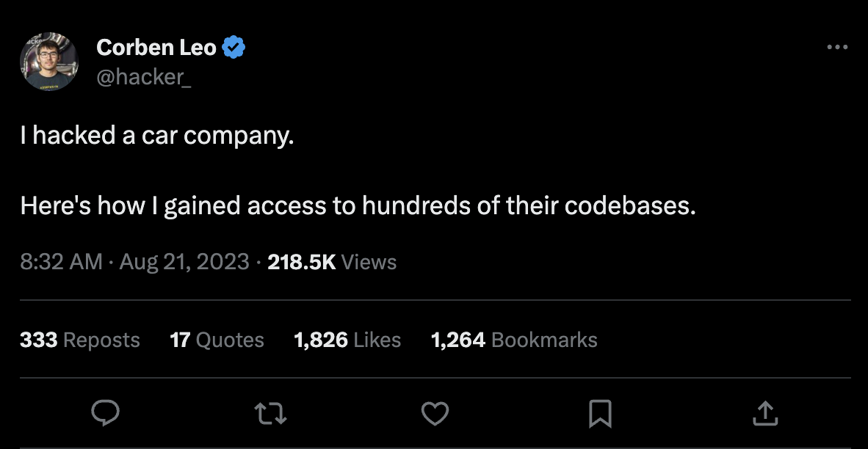The width and height of the screenshot is (868, 449).
Task: View the 17 Quotes list
Action: pyautogui.click(x=217, y=340)
